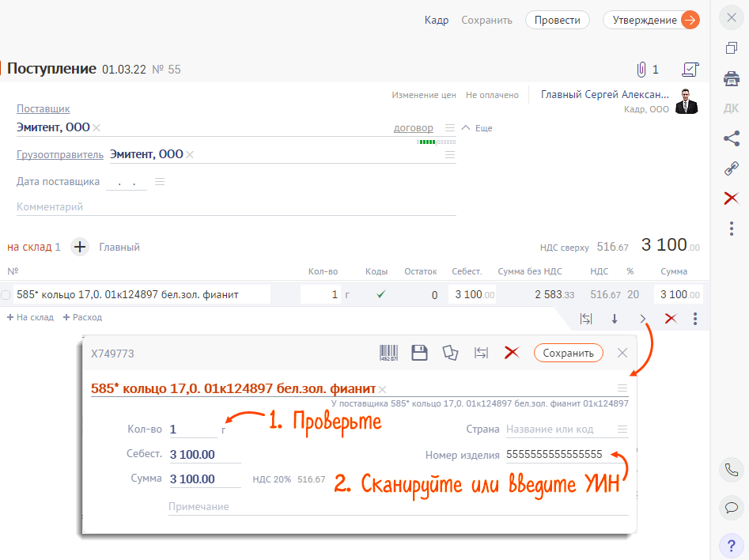
Task: Click the green contract progress indicator
Action: [x=426, y=142]
